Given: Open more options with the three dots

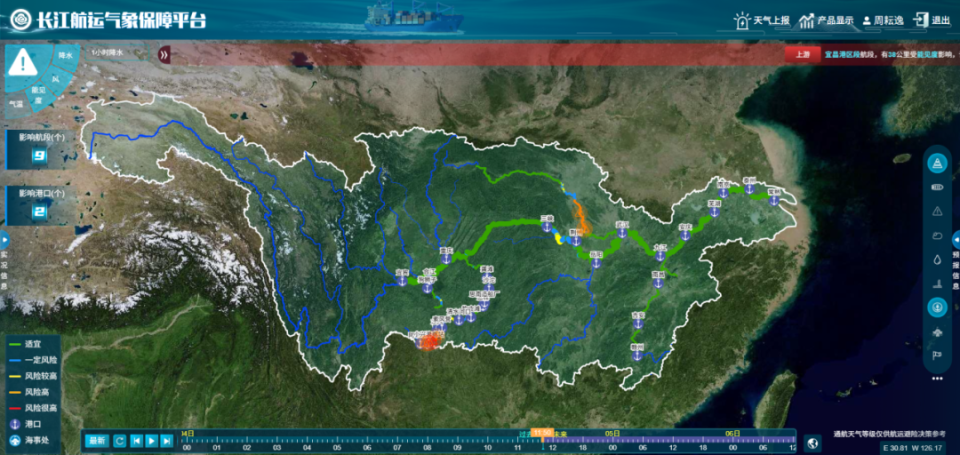Looking at the screenshot, I should (x=937, y=378).
